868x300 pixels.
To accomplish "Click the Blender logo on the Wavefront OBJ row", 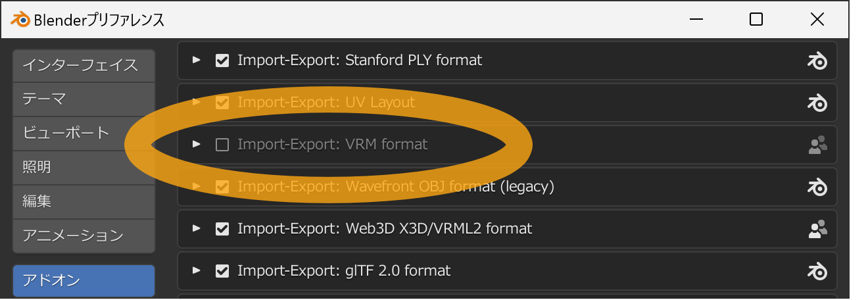I will click(817, 187).
